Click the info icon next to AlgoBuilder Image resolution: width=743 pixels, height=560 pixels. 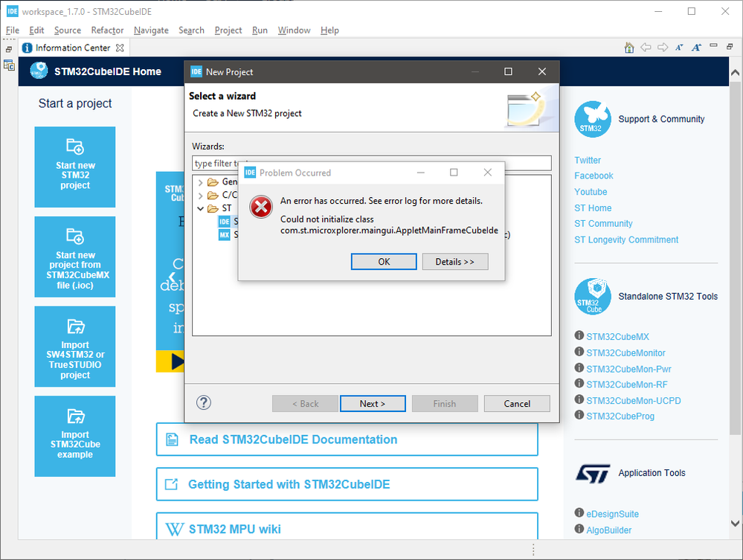click(x=579, y=529)
